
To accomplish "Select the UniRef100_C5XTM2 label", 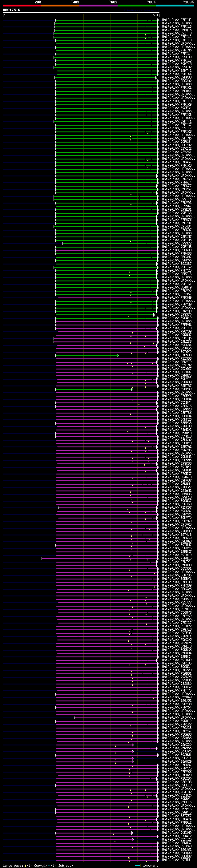I will click(177, 365).
